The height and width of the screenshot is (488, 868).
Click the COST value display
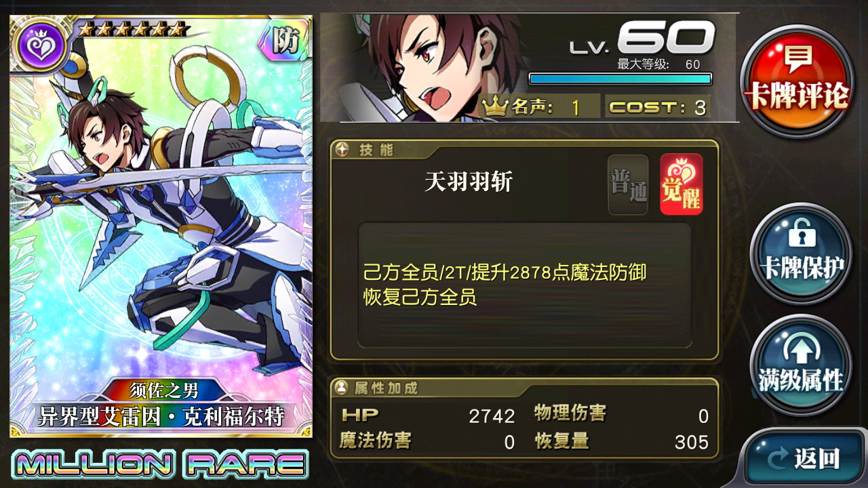pos(657,107)
